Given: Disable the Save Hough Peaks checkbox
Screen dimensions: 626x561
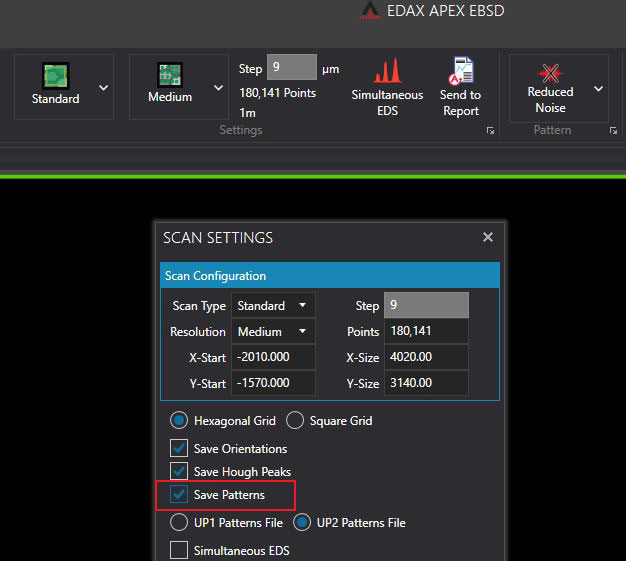Looking at the screenshot, I should [x=179, y=472].
